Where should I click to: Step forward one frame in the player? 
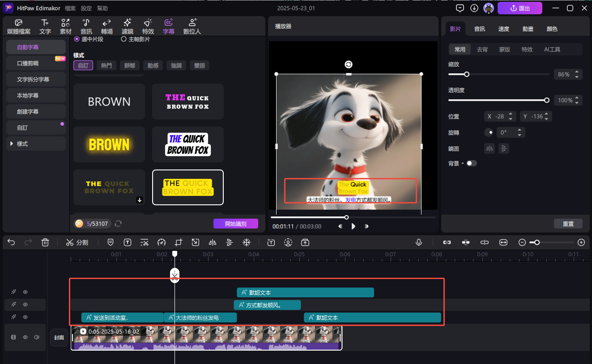(367, 226)
